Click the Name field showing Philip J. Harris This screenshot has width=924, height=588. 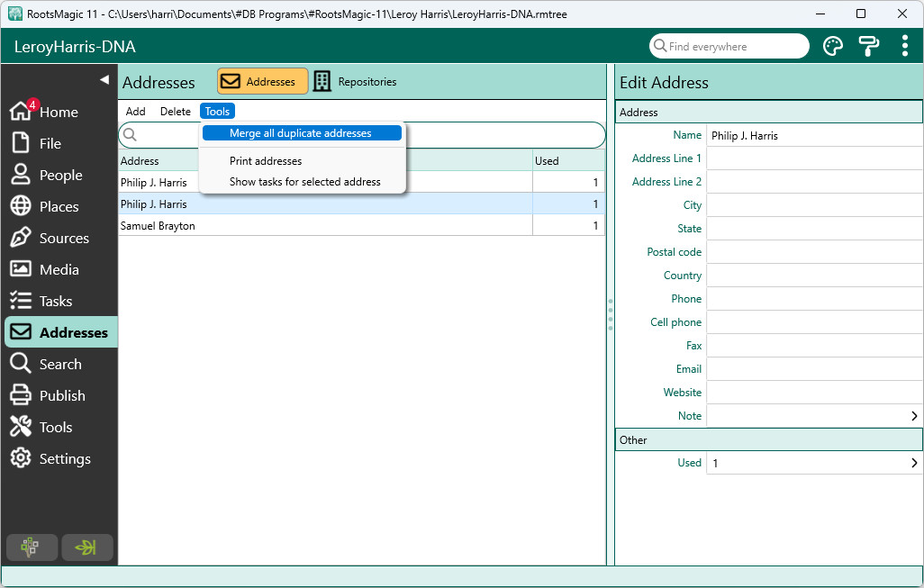click(x=814, y=135)
